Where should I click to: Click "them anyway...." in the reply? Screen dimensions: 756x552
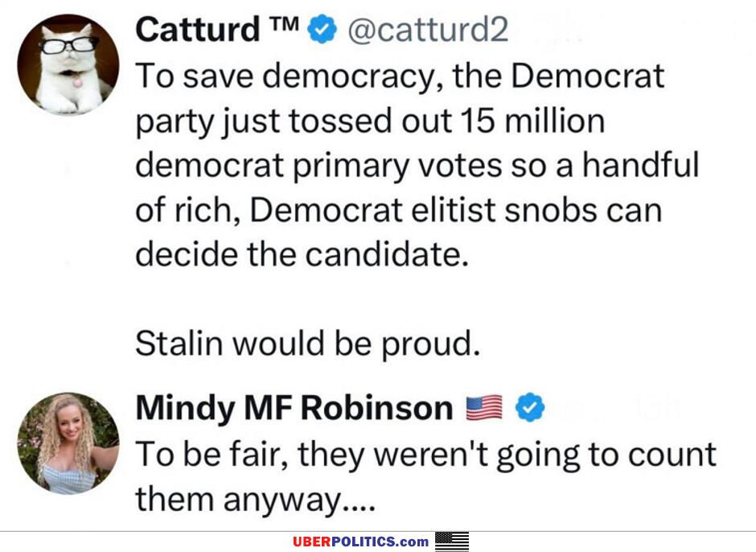point(254,500)
